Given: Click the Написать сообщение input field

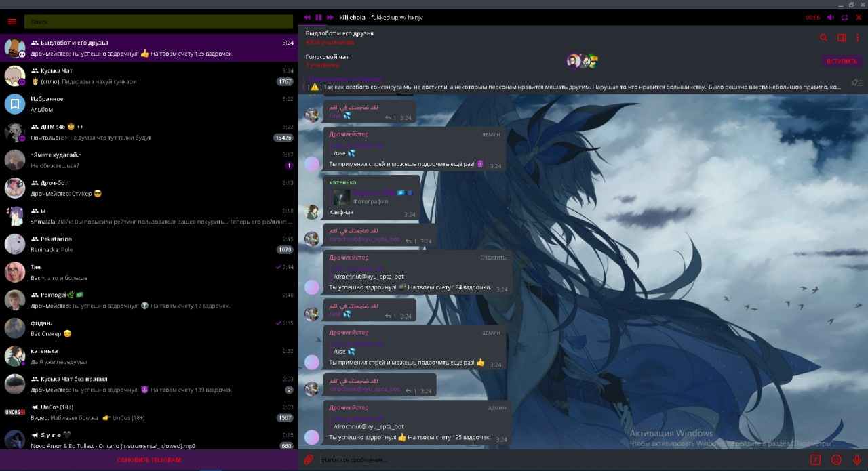Looking at the screenshot, I should (563, 459).
